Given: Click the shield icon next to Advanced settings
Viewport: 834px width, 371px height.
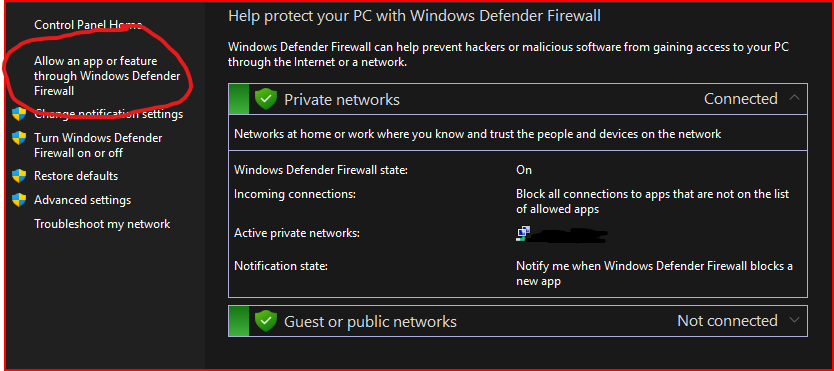Looking at the screenshot, I should pos(19,200).
